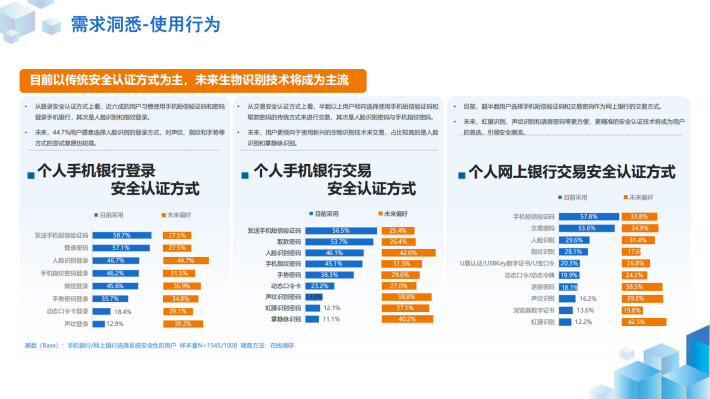Click the teal square bullet beside 个人网上银行交易安全认证方式
This screenshot has height=399, width=710.
pyautogui.click(x=462, y=175)
